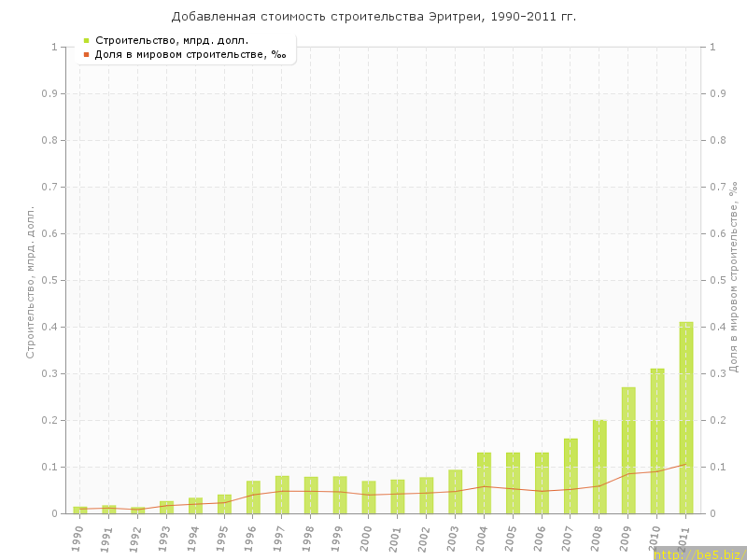Click the 2004 construction bar
The width and height of the screenshot is (747, 560).
point(484,483)
